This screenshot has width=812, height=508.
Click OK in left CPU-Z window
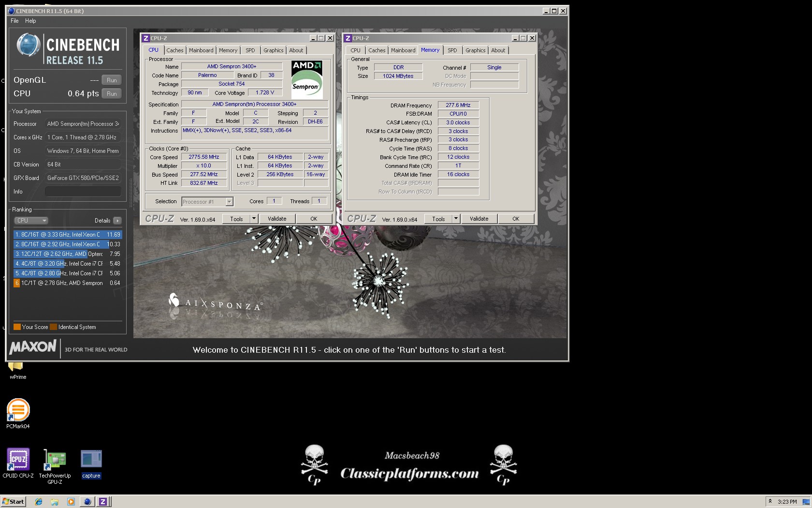pos(314,219)
